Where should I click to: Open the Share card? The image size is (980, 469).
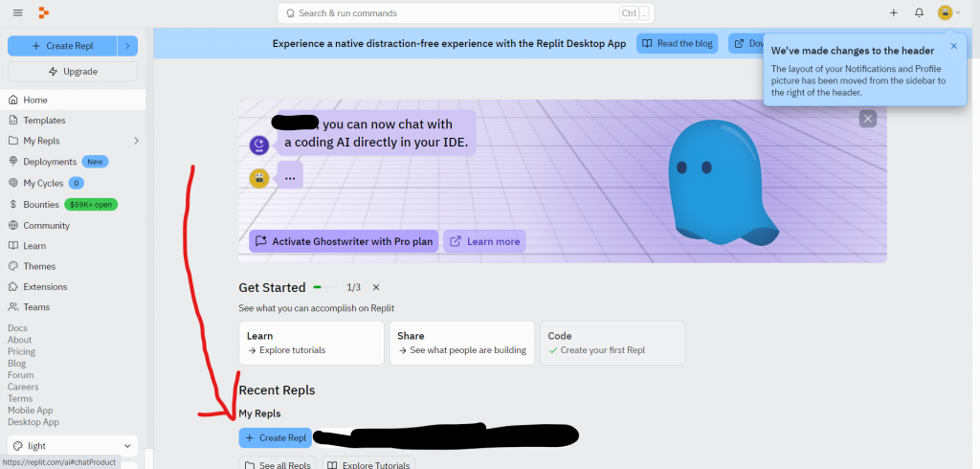(x=462, y=343)
